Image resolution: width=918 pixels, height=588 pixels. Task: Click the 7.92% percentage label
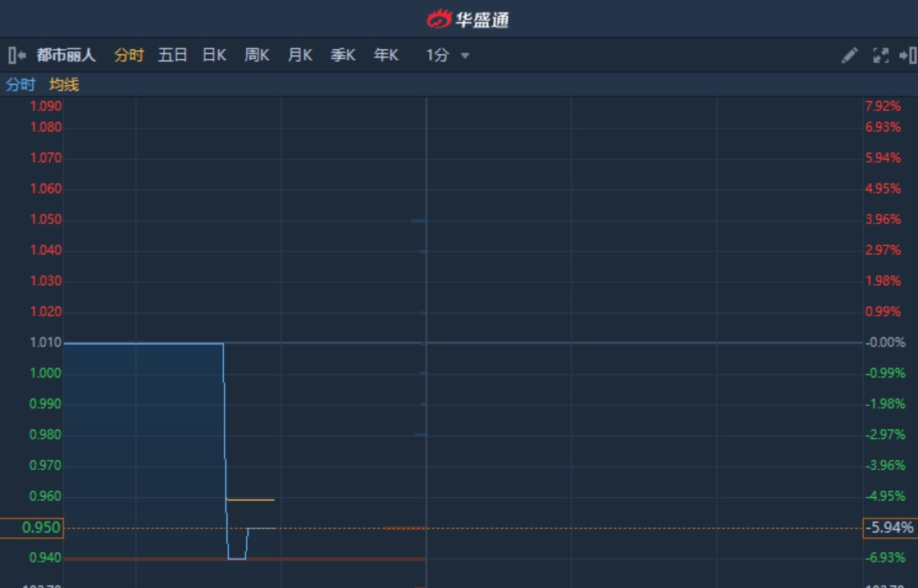[x=883, y=107]
